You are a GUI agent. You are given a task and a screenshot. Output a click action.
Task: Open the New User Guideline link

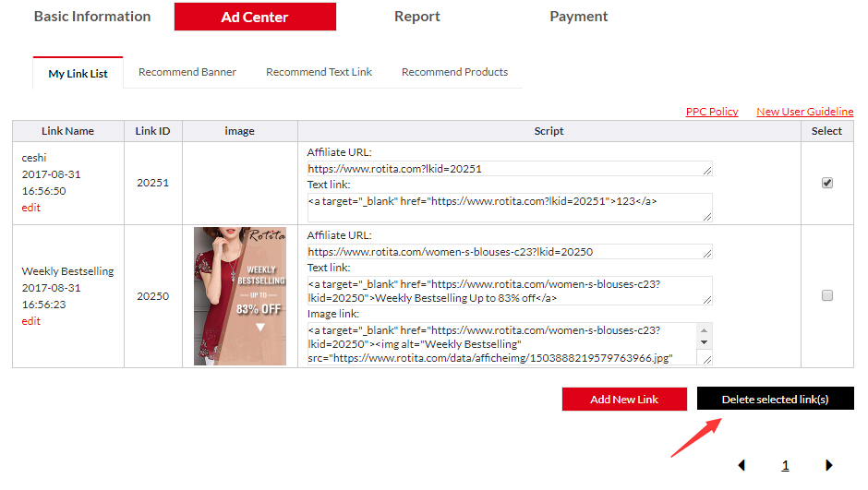pos(805,112)
